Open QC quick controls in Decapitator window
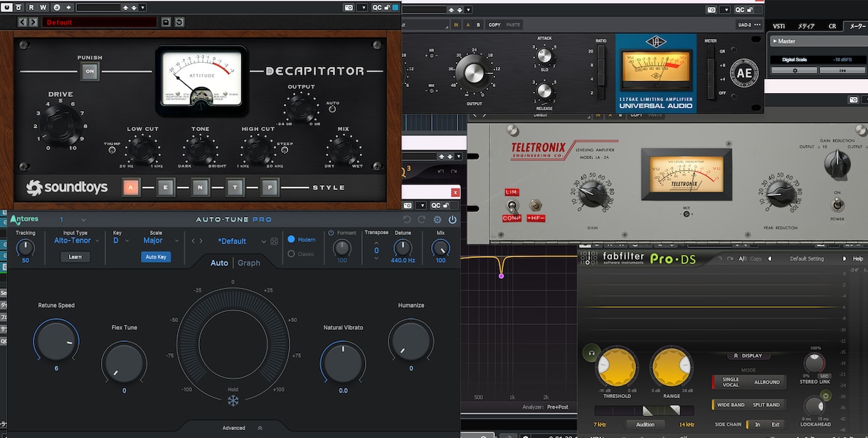The image size is (868, 438). coord(377,7)
